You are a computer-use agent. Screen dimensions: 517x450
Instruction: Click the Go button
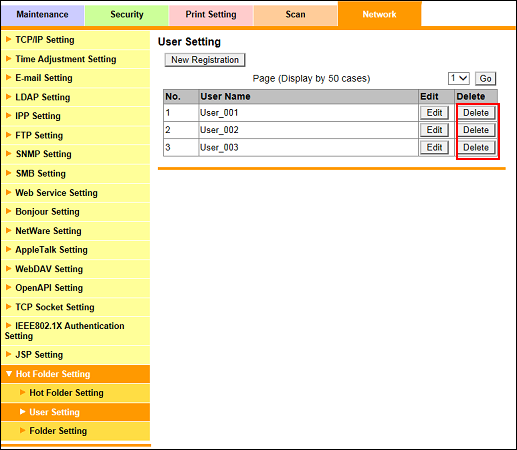485,79
